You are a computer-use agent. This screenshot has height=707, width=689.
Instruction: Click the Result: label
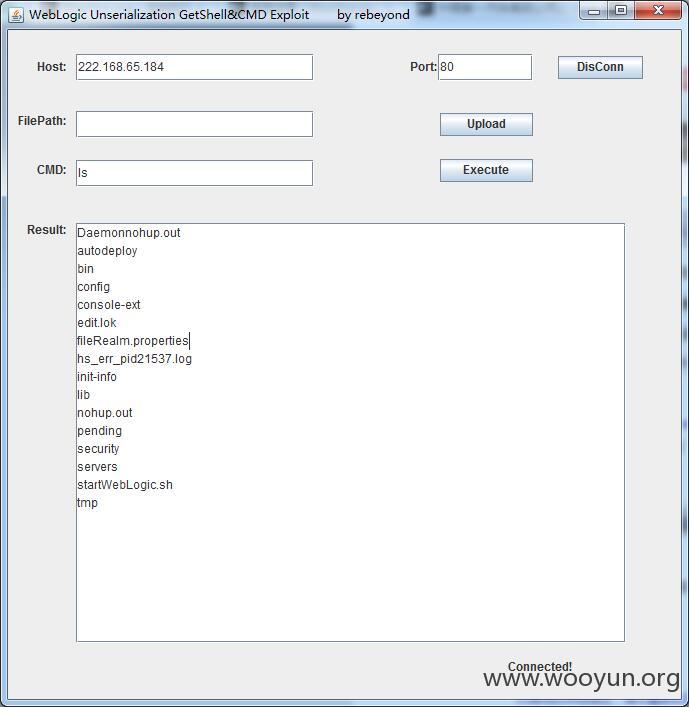47,230
